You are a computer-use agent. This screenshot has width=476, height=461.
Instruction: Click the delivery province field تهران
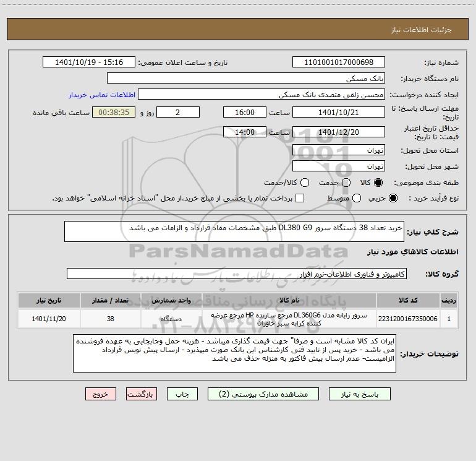[339, 150]
